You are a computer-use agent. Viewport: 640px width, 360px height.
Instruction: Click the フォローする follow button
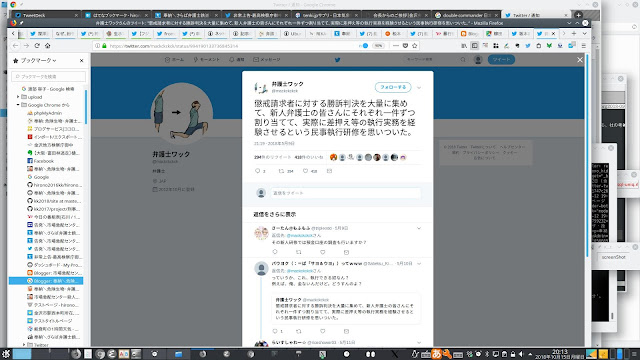393,87
